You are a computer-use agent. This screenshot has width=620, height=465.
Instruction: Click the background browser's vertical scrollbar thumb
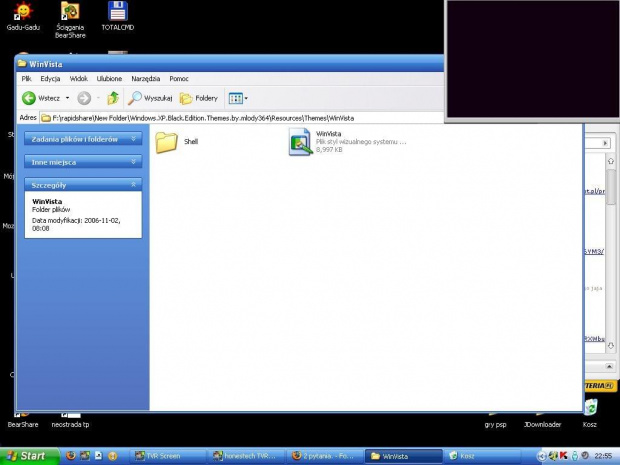pyautogui.click(x=611, y=187)
